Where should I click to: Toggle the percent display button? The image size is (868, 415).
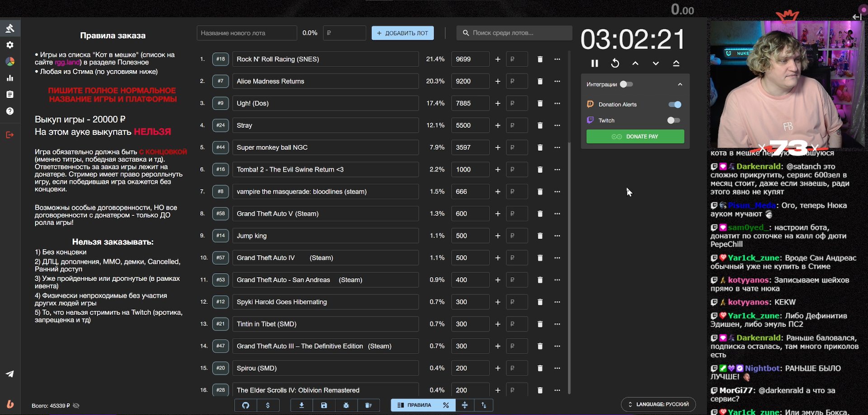coord(446,406)
